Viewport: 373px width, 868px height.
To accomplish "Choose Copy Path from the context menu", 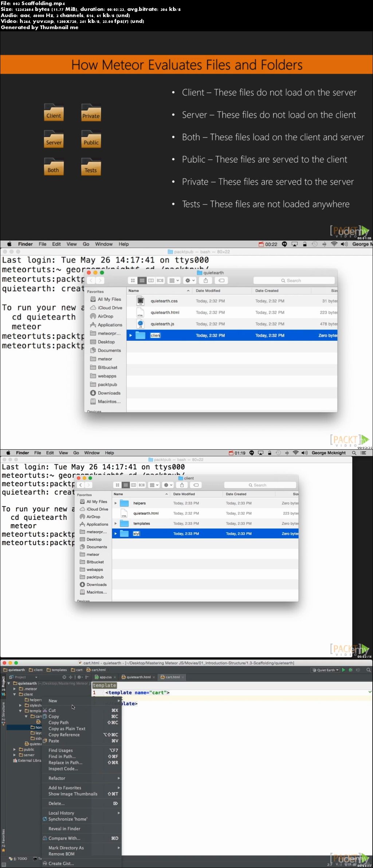I will (x=82, y=722).
